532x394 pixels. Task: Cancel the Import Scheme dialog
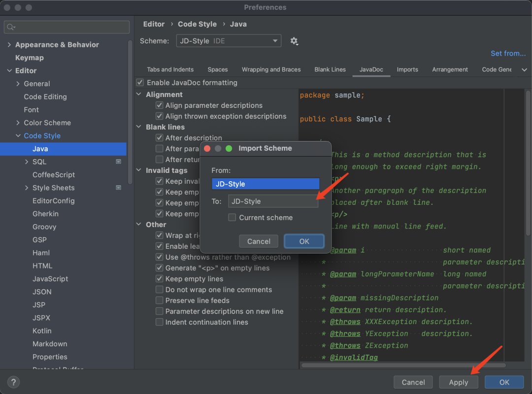(259, 241)
